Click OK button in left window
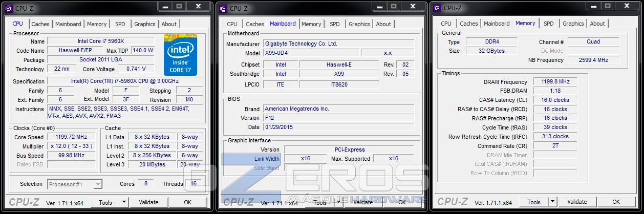Viewport: 644px width, 214px height. (x=188, y=203)
